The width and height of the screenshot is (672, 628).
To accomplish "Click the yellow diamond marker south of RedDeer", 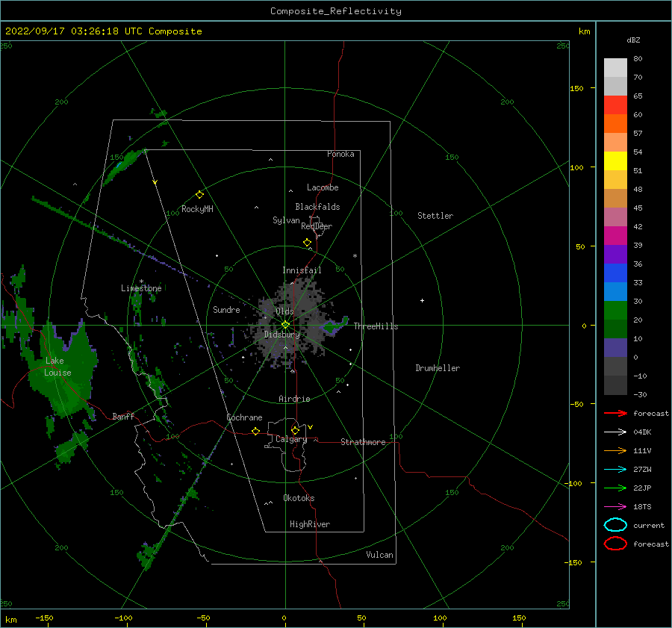I will (307, 243).
